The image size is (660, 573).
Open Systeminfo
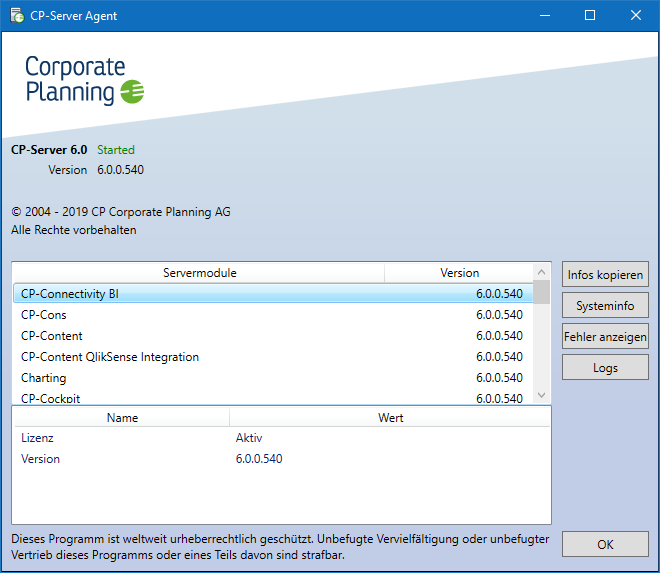605,305
